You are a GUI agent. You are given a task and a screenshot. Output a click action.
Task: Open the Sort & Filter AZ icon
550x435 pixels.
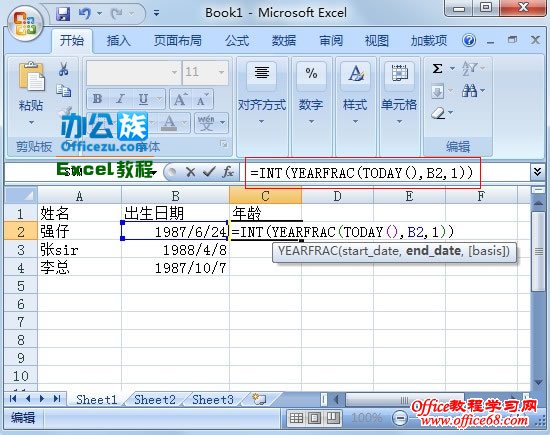click(469, 68)
